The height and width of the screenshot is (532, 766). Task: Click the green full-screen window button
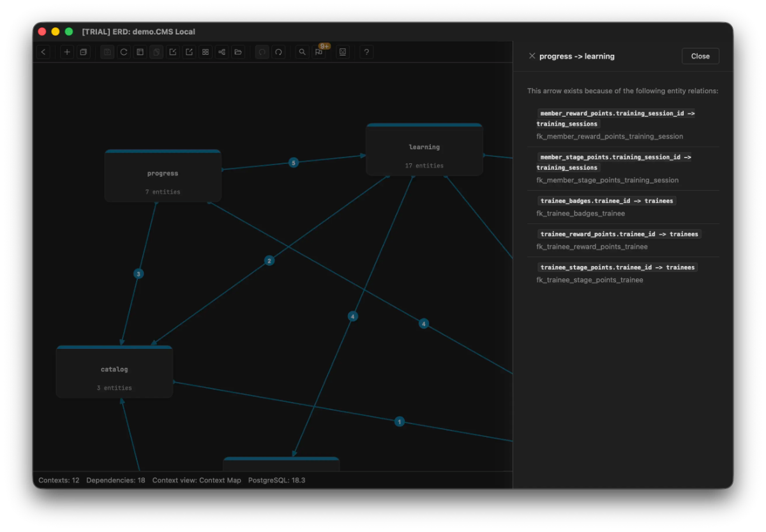point(69,31)
